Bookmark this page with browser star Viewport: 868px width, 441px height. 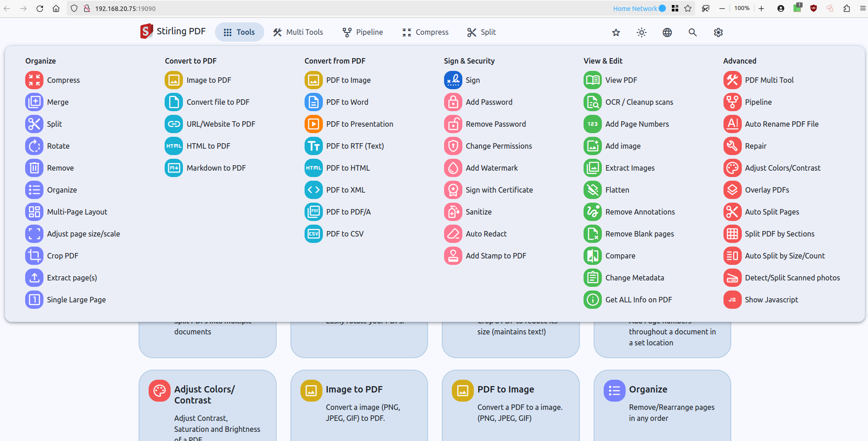[688, 8]
